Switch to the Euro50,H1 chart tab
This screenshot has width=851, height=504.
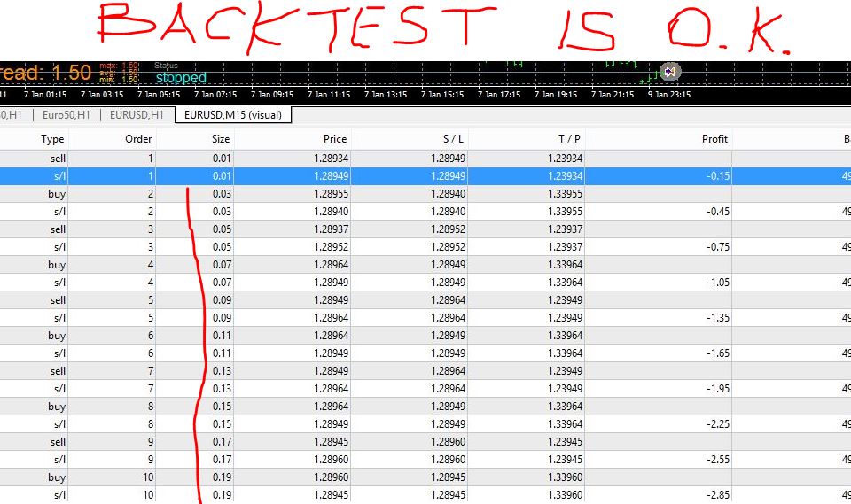tap(66, 115)
